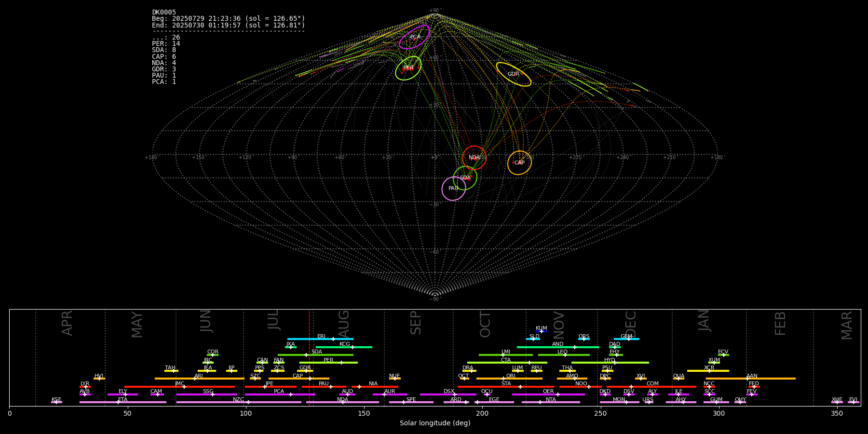Click the SSG shower bar in timeline
The height and width of the screenshot is (434, 868).
(x=207, y=394)
